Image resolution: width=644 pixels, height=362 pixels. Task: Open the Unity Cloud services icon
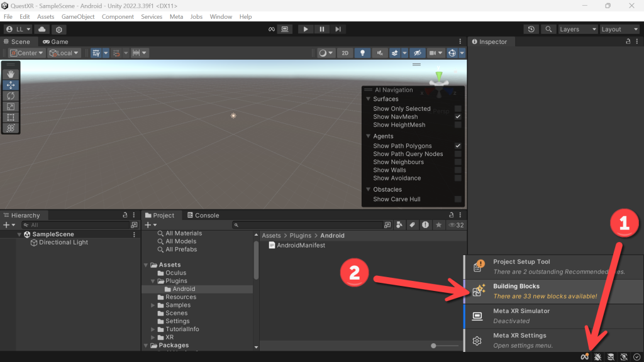(42, 29)
